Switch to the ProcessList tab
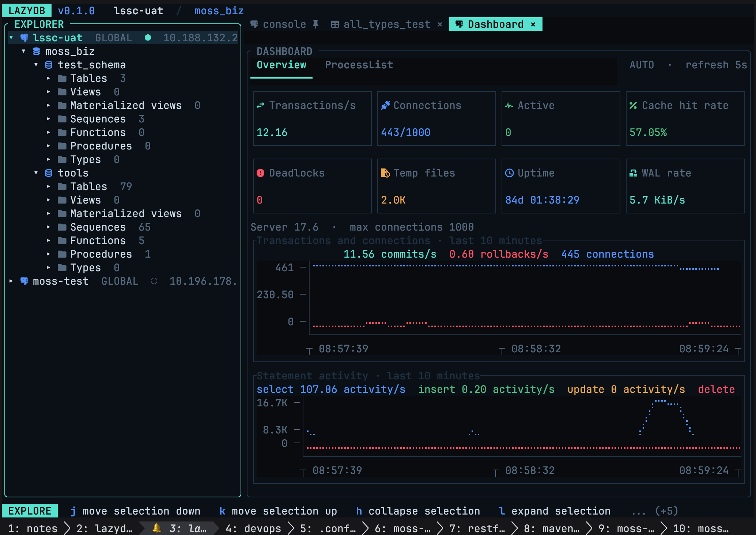This screenshot has height=535, width=756. (359, 65)
